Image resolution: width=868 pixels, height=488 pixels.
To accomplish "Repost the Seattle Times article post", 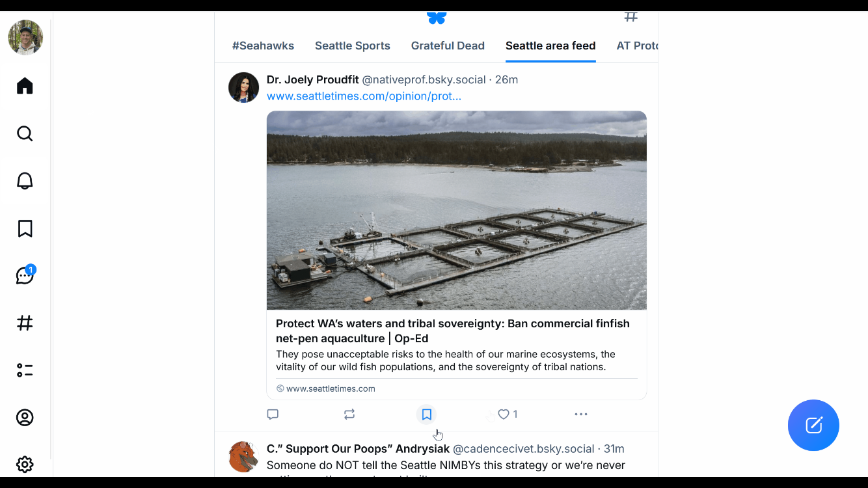I will (x=349, y=414).
